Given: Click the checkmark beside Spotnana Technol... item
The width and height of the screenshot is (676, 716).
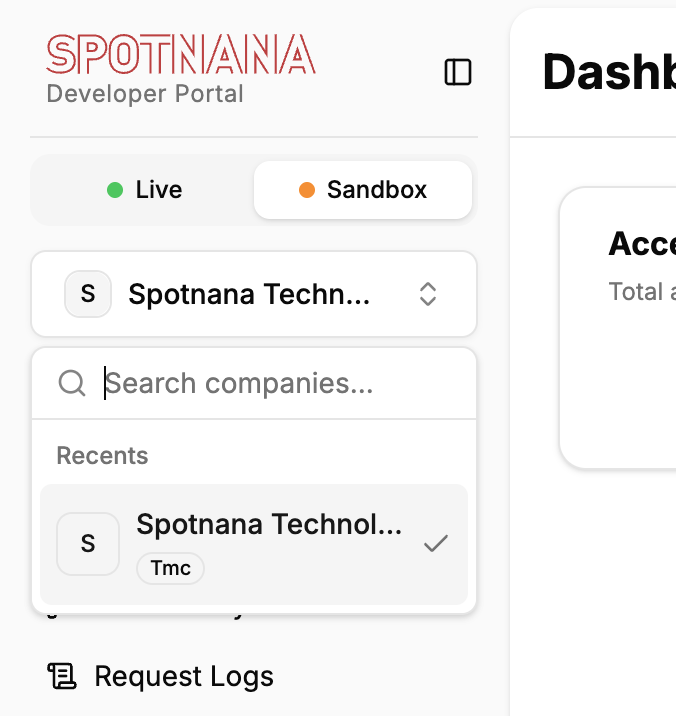Looking at the screenshot, I should click(x=436, y=543).
